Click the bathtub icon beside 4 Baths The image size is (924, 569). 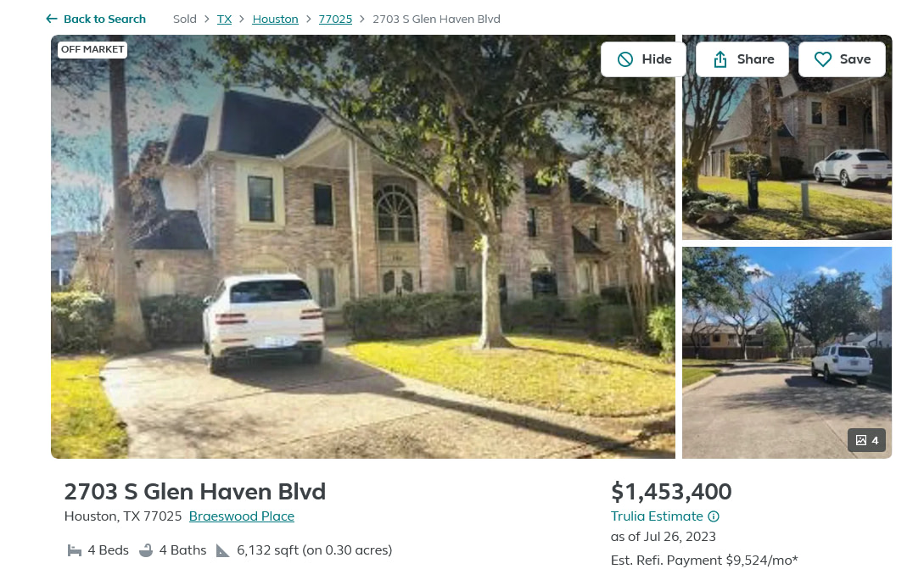tap(146, 550)
